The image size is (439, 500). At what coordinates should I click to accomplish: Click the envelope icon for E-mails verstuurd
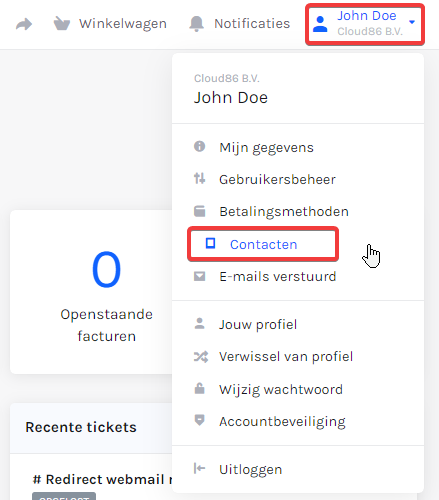click(x=199, y=276)
